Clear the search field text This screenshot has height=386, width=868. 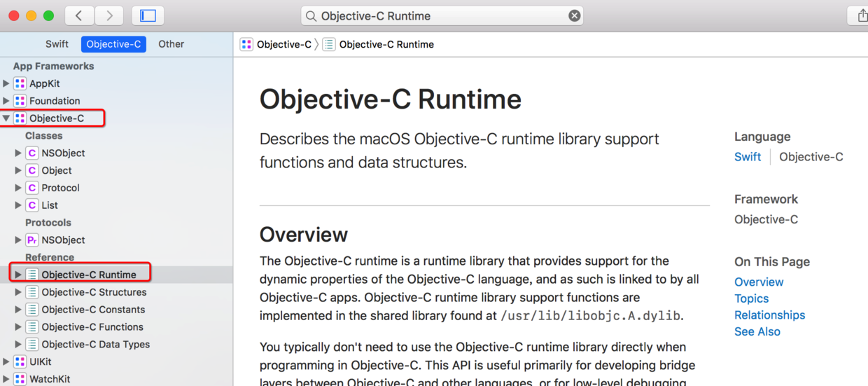[x=574, y=15]
